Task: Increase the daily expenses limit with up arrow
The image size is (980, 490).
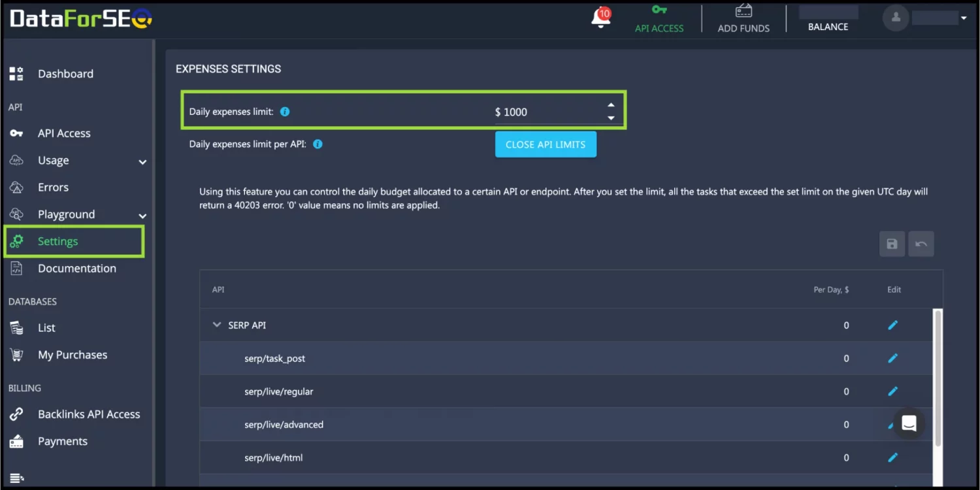Action: coord(611,105)
